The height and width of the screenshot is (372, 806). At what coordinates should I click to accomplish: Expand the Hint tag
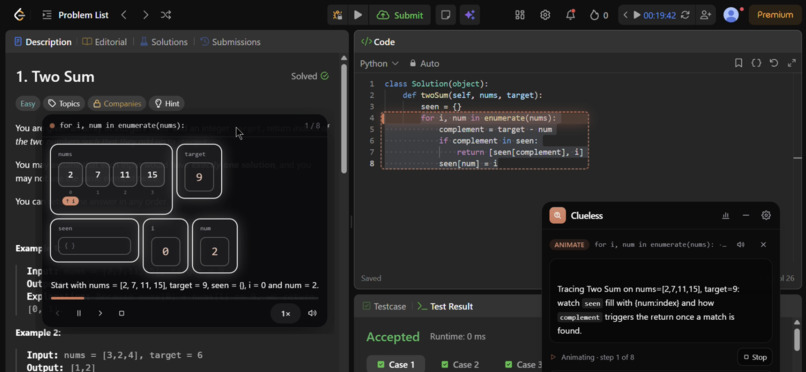click(x=167, y=104)
